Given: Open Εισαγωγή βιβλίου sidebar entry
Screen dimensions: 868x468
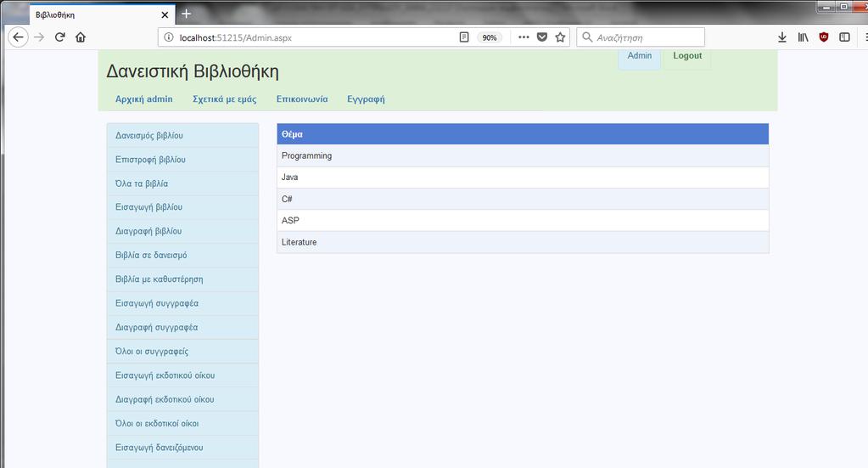Looking at the screenshot, I should coord(182,207).
